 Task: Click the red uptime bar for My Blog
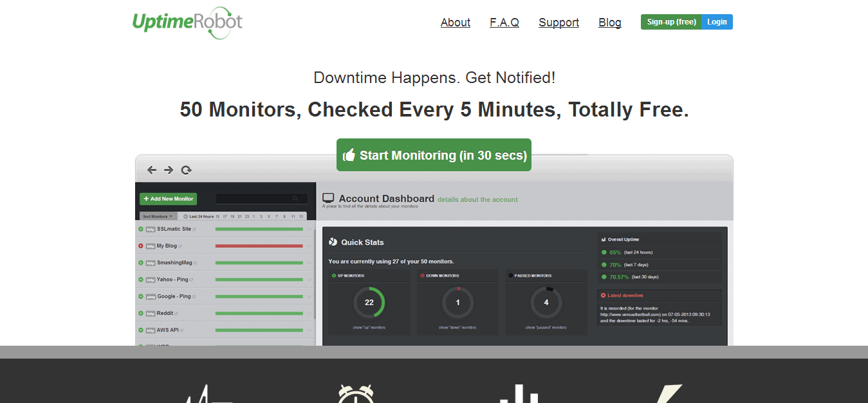[259, 246]
